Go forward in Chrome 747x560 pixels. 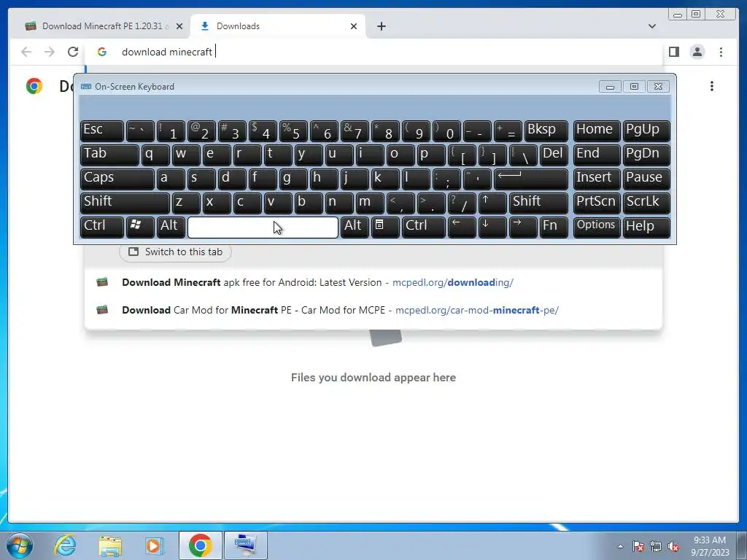(50, 52)
